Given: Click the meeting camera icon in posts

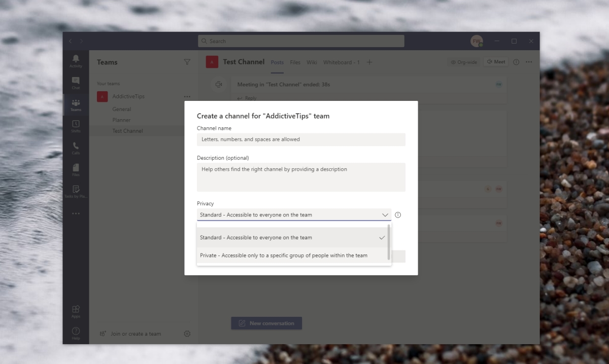Looking at the screenshot, I should click(219, 85).
